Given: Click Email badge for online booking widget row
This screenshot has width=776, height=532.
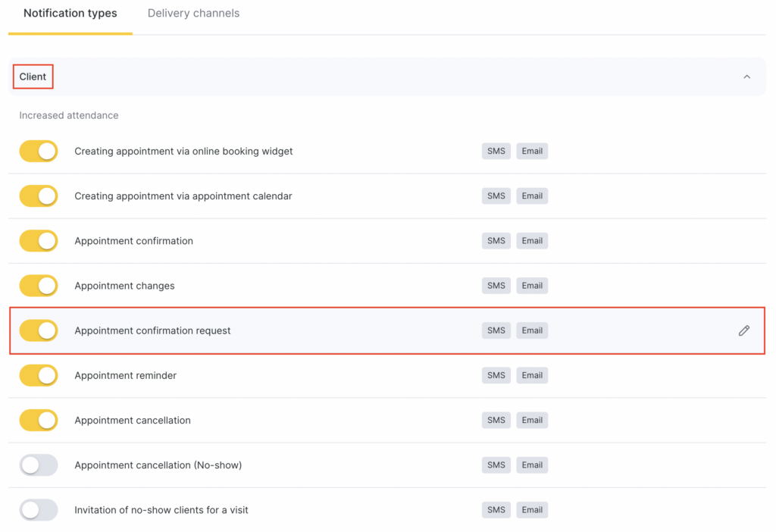Looking at the screenshot, I should [532, 151].
